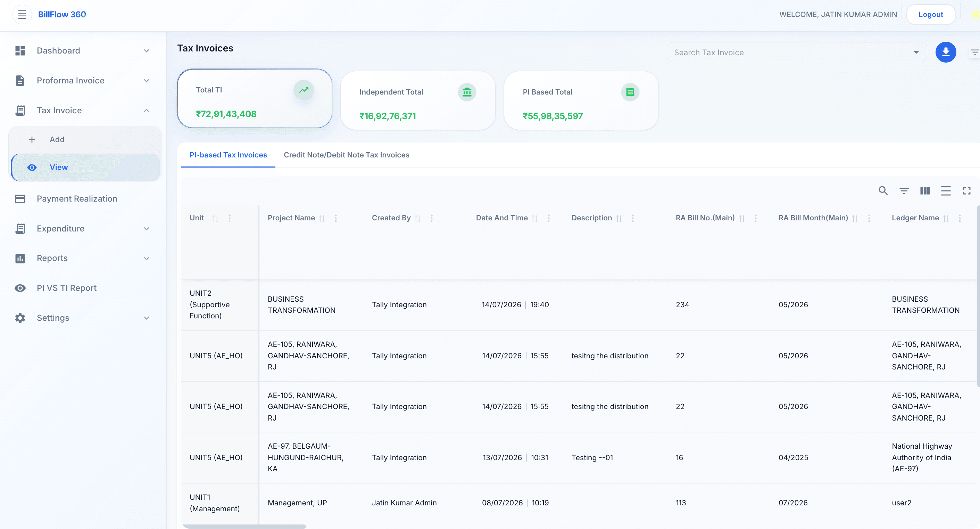The width and height of the screenshot is (980, 529).
Task: Open the hamburger menu icon
Action: click(x=22, y=15)
